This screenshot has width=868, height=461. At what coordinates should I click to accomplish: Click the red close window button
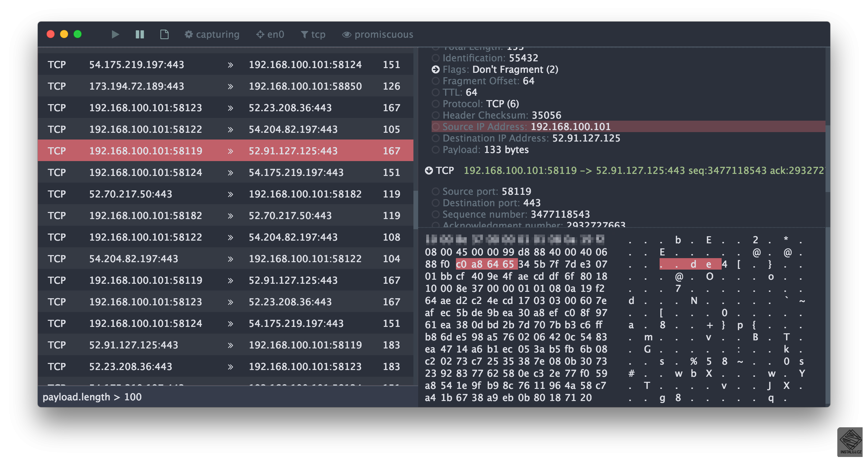click(x=51, y=34)
